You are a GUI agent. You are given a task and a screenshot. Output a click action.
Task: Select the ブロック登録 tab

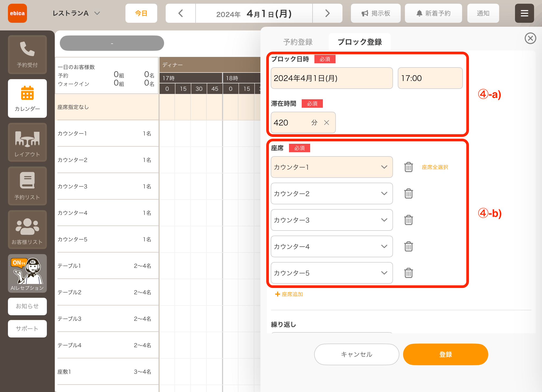click(x=359, y=42)
